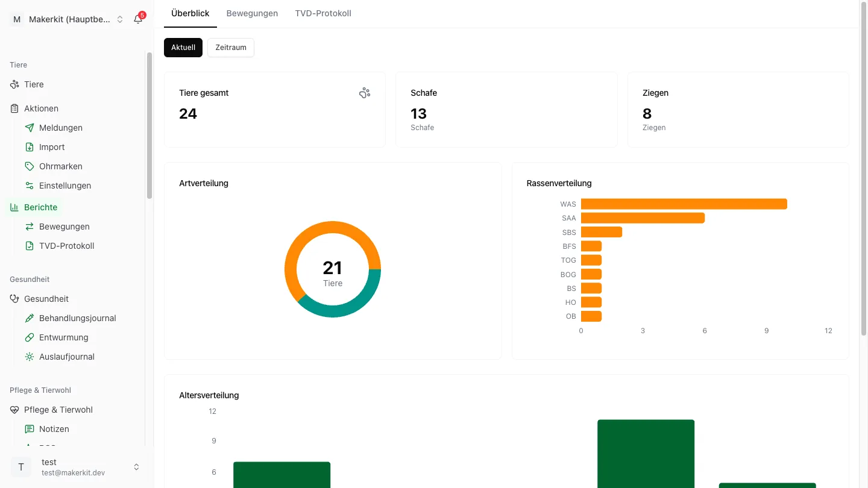Open Behandlungsjournal in the sidebar

pos(78,318)
